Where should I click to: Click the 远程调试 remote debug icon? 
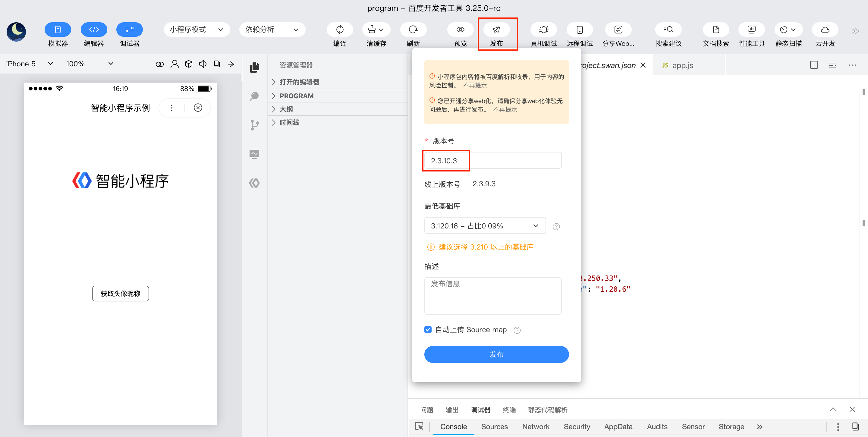(x=579, y=30)
